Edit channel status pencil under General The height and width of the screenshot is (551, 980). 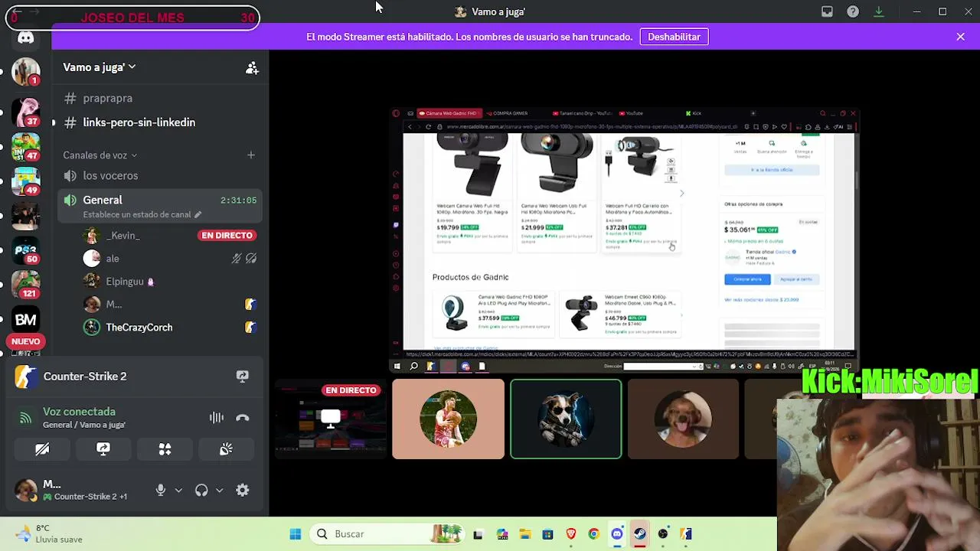[198, 215]
